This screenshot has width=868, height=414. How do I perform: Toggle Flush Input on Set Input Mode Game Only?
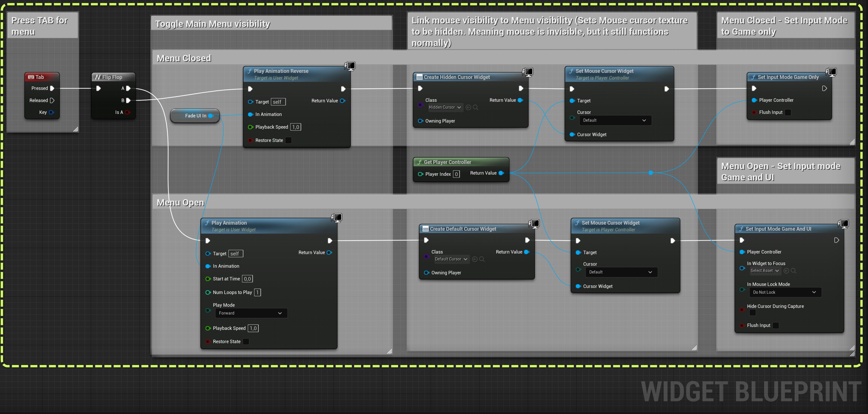[x=788, y=112]
